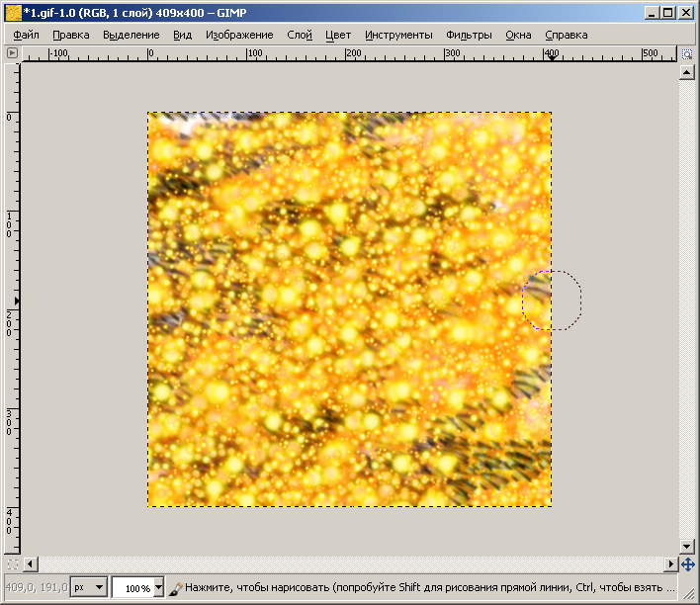The height and width of the screenshot is (605, 700).
Task: Open the Цвет menu
Action: 338,35
